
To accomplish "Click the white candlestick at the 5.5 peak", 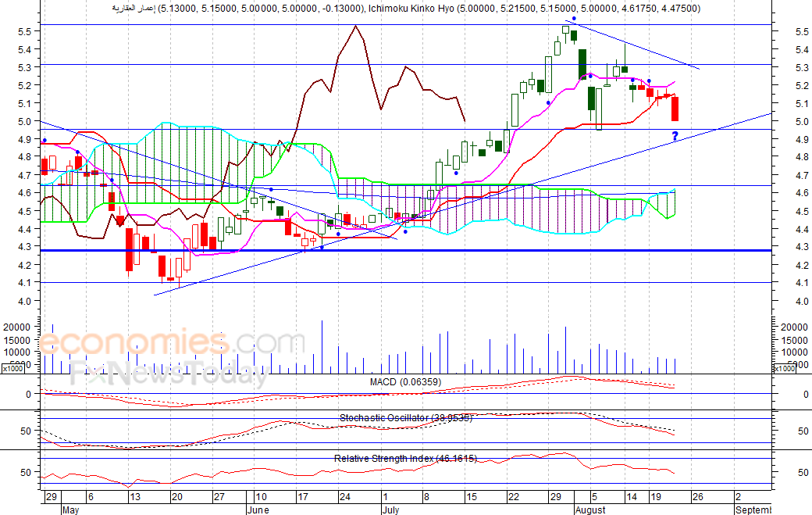I will pyautogui.click(x=565, y=30).
